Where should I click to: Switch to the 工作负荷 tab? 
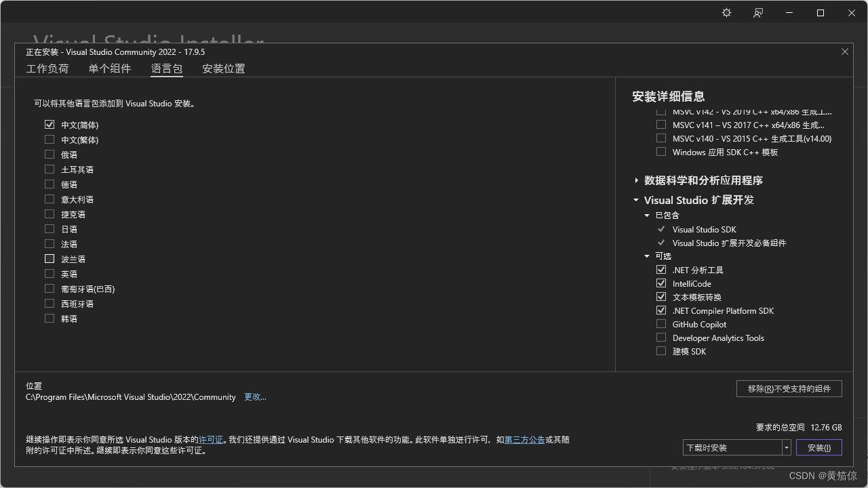[x=47, y=68]
